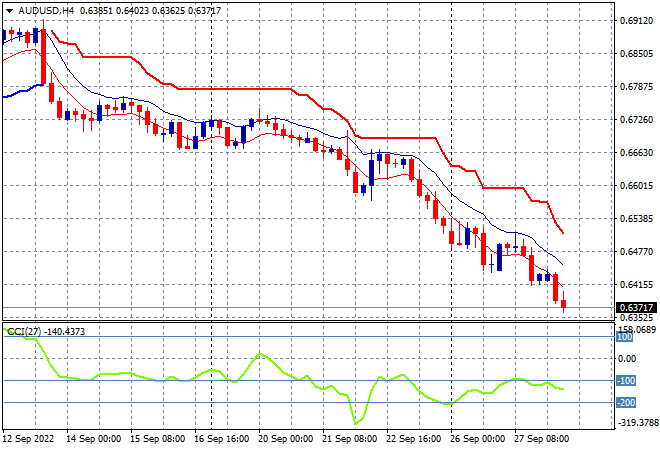Select the current price label 0.63717
The width and height of the screenshot is (660, 450).
636,308
